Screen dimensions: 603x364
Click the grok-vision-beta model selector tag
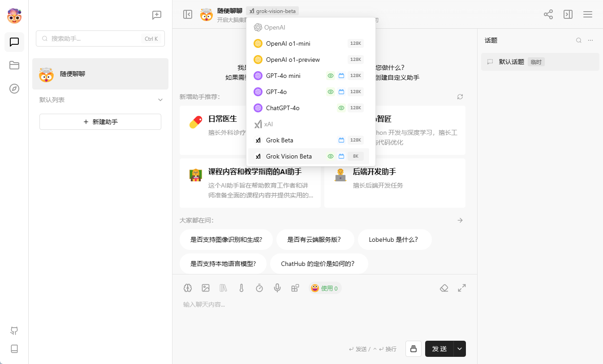click(272, 11)
